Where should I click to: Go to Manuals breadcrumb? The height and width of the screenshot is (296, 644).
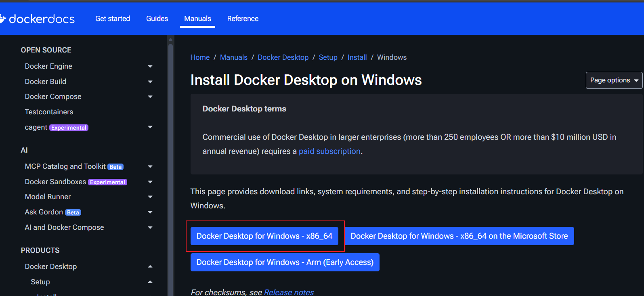point(234,57)
